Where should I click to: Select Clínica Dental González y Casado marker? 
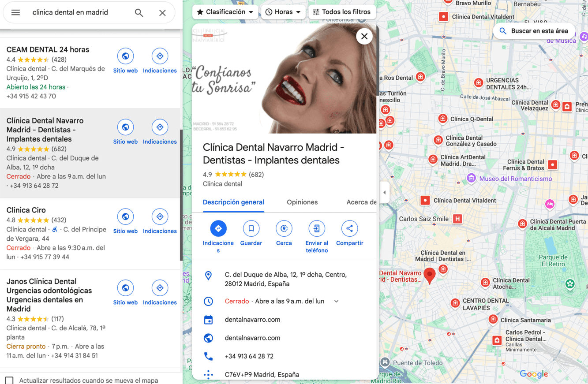[438, 140]
